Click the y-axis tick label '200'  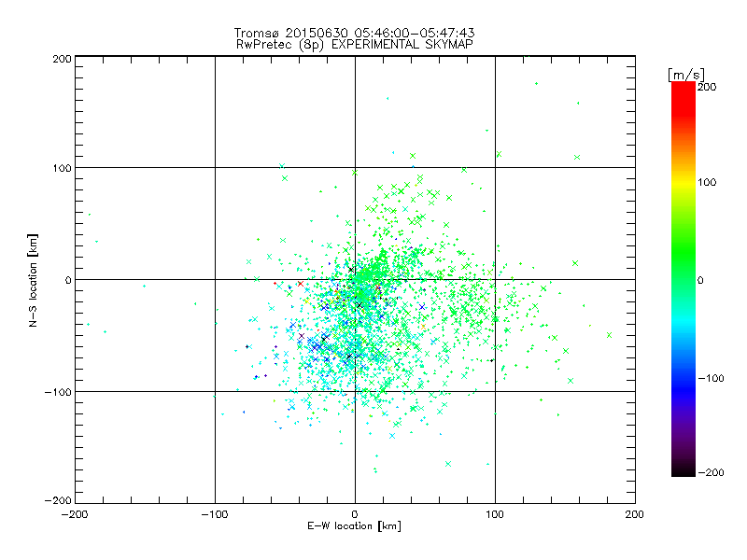(62, 59)
